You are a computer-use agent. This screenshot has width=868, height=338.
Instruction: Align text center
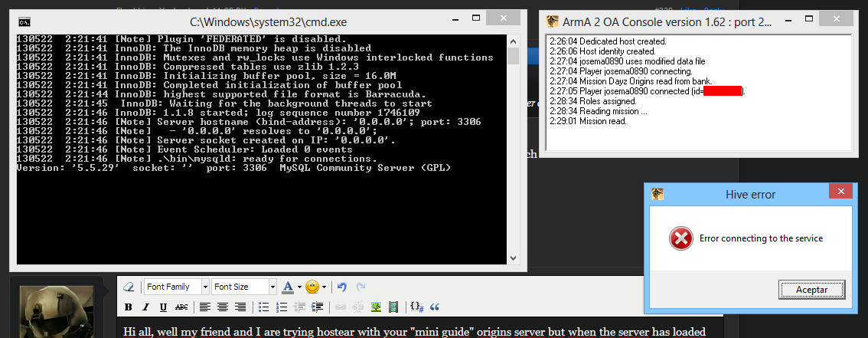[223, 307]
